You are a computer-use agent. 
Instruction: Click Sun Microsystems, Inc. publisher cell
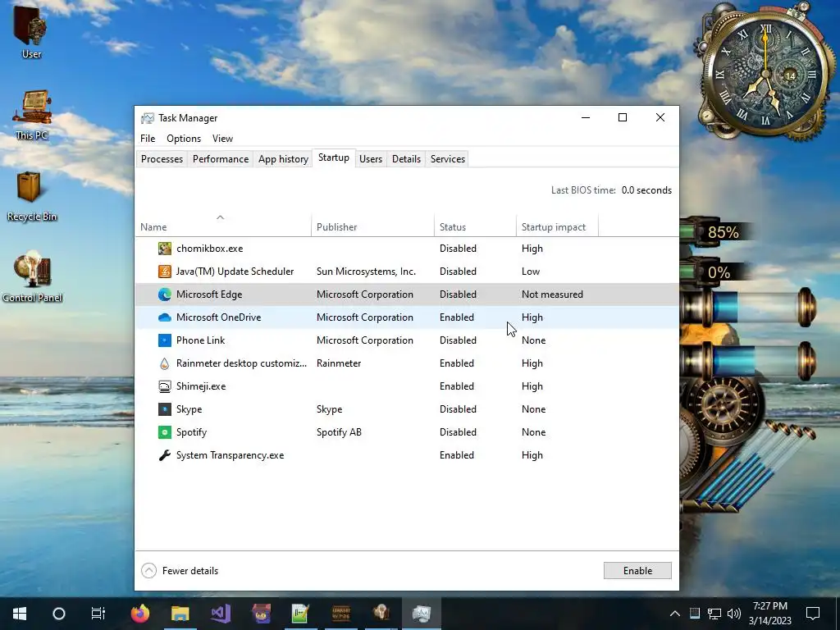click(x=366, y=272)
